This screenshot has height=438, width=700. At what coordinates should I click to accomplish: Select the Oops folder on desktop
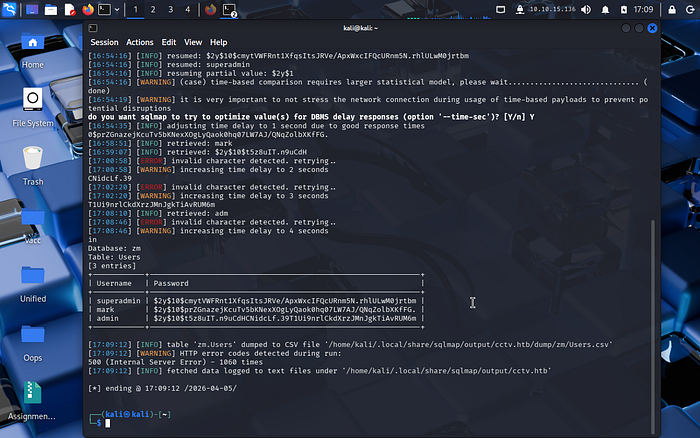[33, 343]
